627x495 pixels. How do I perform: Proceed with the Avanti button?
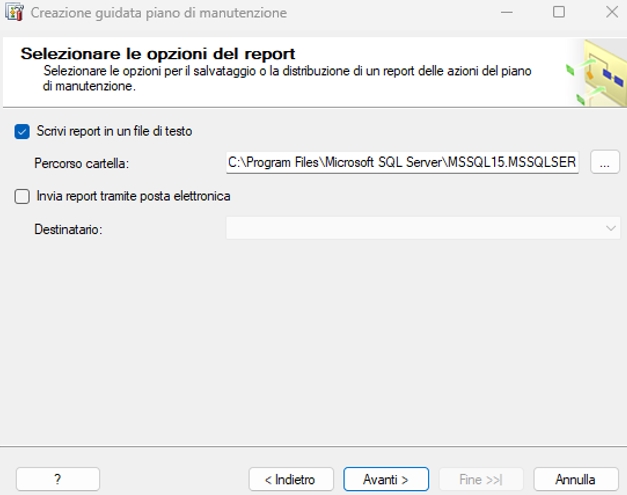(386, 479)
